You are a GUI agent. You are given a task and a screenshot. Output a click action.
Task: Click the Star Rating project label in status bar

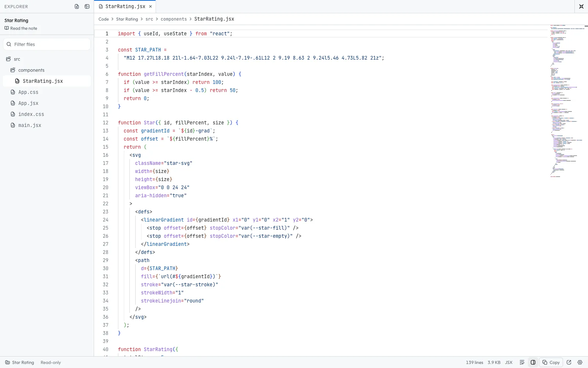(x=19, y=362)
